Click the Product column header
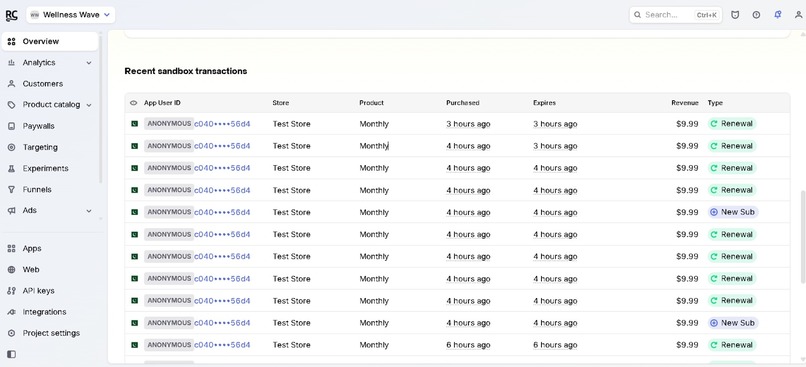The height and width of the screenshot is (367, 806). pyautogui.click(x=372, y=103)
